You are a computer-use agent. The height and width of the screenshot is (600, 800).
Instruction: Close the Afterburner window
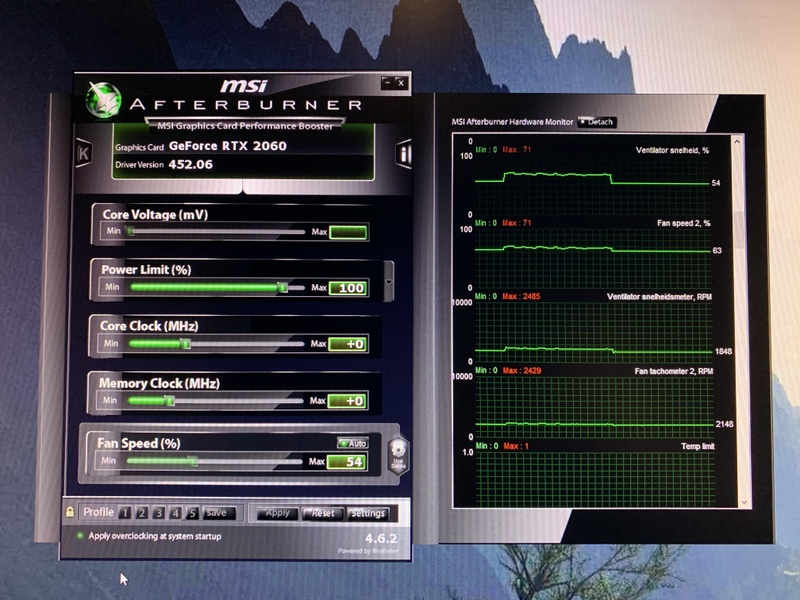point(402,83)
